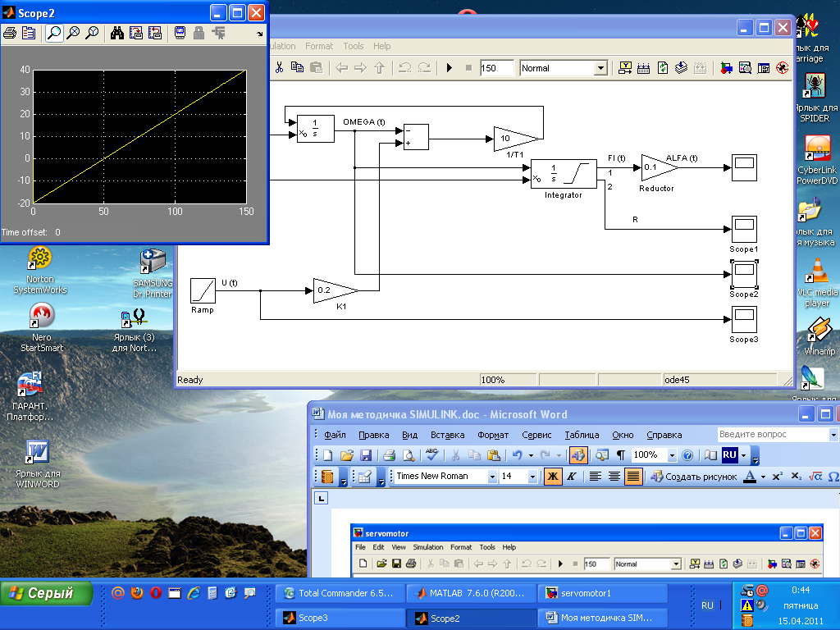Toggle floating scope in Scope2
This screenshot has width=840, height=630.
click(180, 33)
